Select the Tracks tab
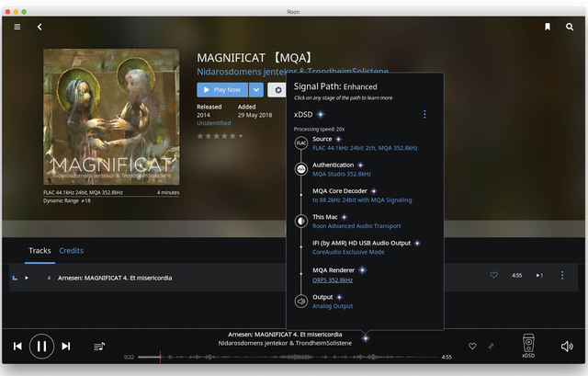Screen dimensions: 588x376 click(40, 251)
